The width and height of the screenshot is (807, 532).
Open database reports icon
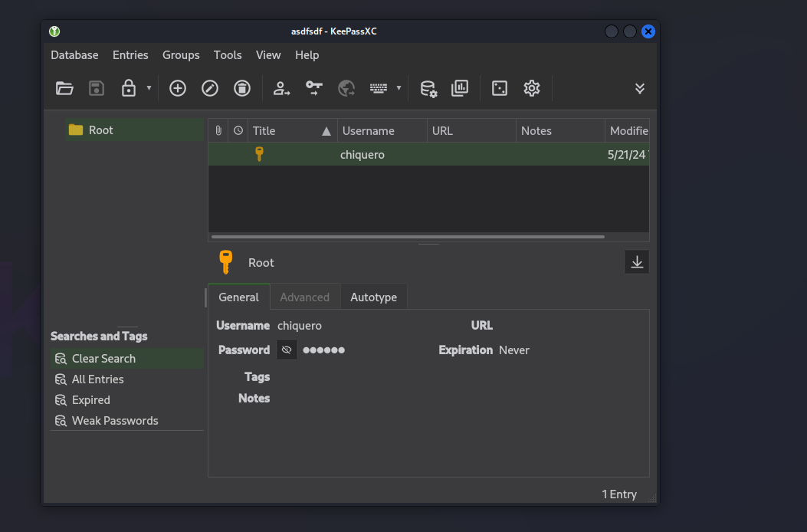460,89
